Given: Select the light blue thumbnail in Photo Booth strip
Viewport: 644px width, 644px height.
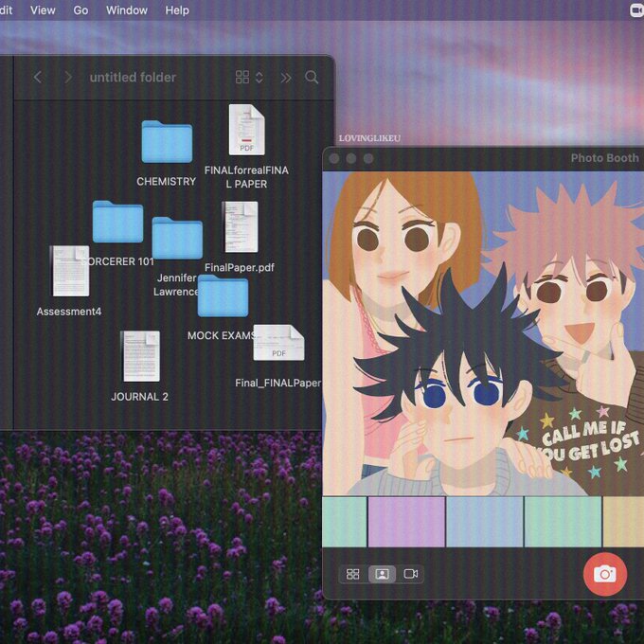Looking at the screenshot, I should 485,522.
